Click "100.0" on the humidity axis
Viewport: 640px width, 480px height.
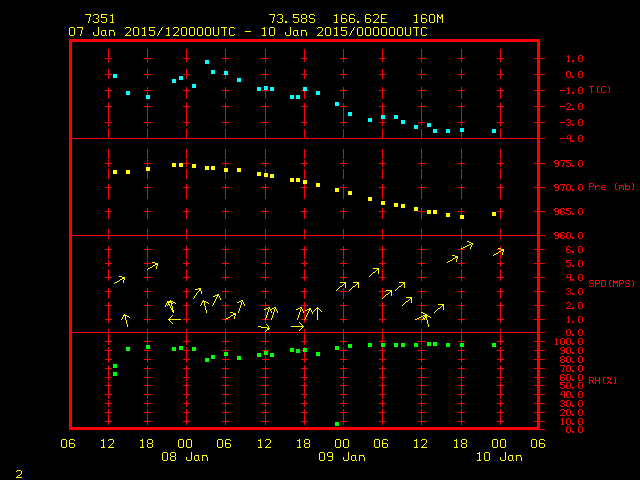569,342
